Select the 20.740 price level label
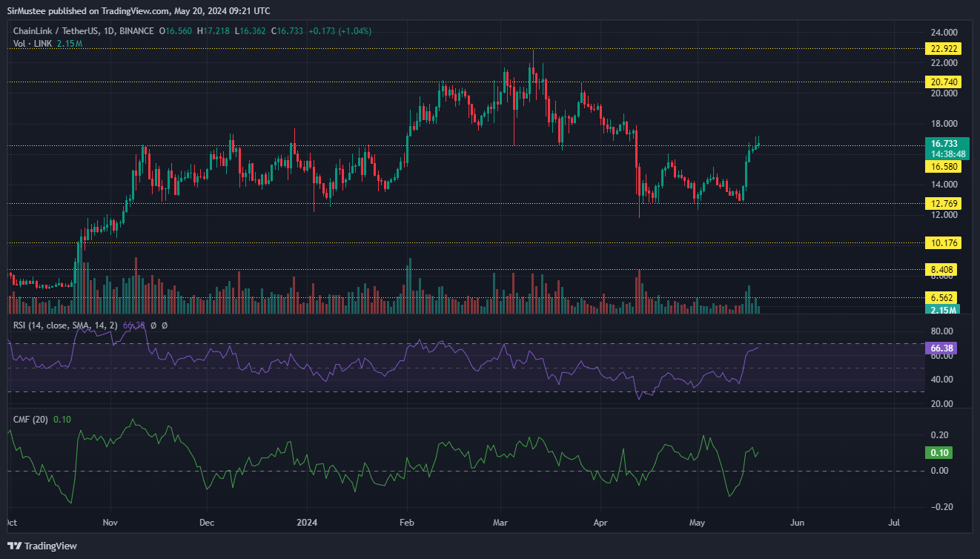 point(943,82)
